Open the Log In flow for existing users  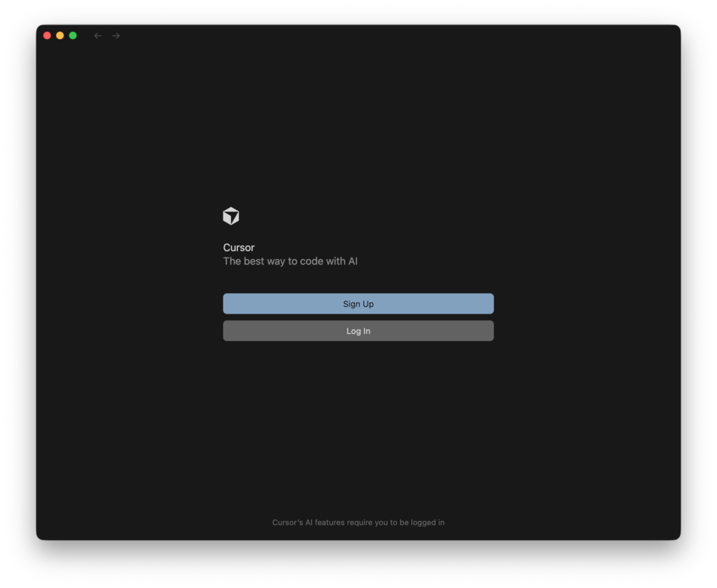[x=358, y=331]
